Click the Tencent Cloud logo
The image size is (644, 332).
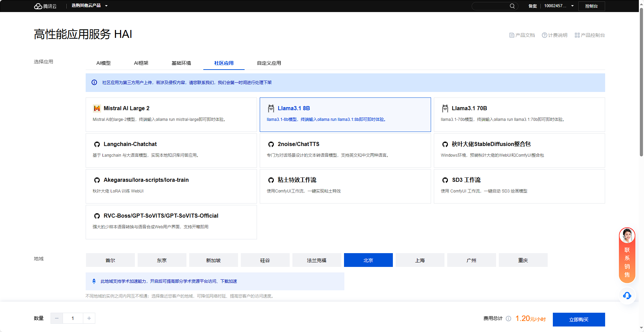click(x=45, y=6)
